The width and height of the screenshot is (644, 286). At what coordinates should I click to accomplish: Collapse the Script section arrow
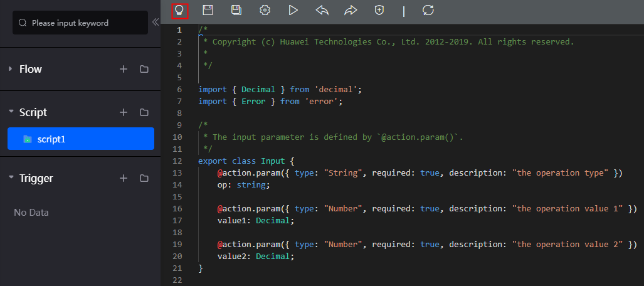(11, 112)
